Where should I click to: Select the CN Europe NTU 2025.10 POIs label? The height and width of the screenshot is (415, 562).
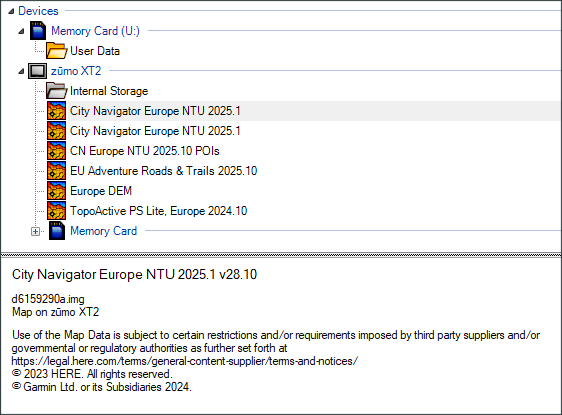(x=144, y=151)
